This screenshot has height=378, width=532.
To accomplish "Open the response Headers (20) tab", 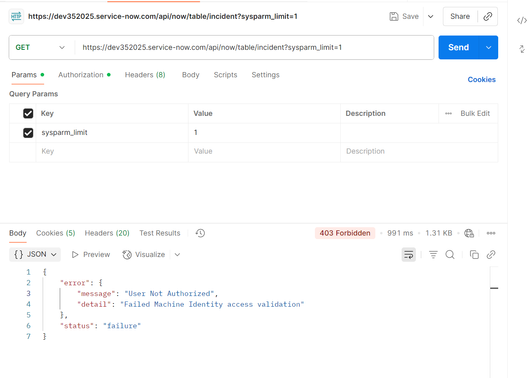I will click(x=107, y=233).
